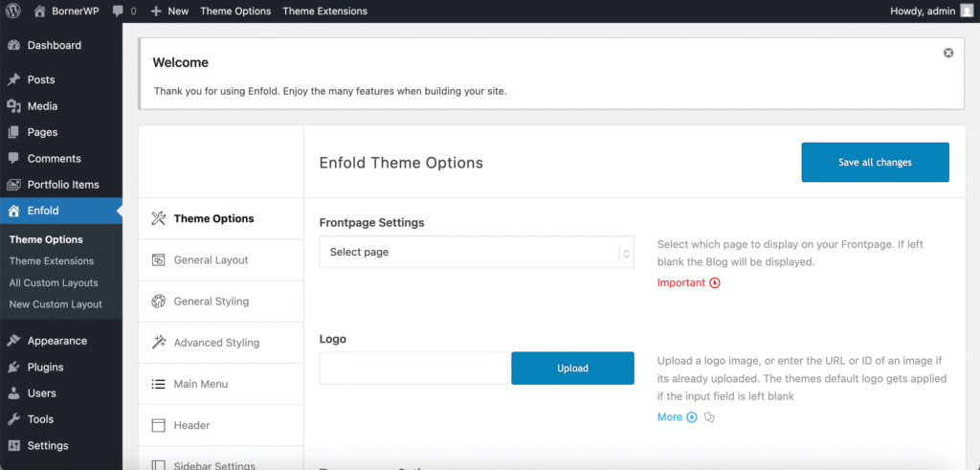980x470 pixels.
Task: Select the Theme Options tab
Action: (221, 219)
